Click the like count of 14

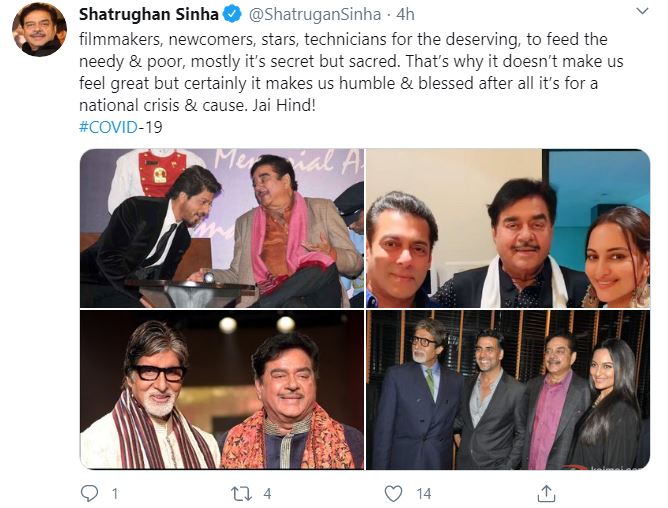424,492
